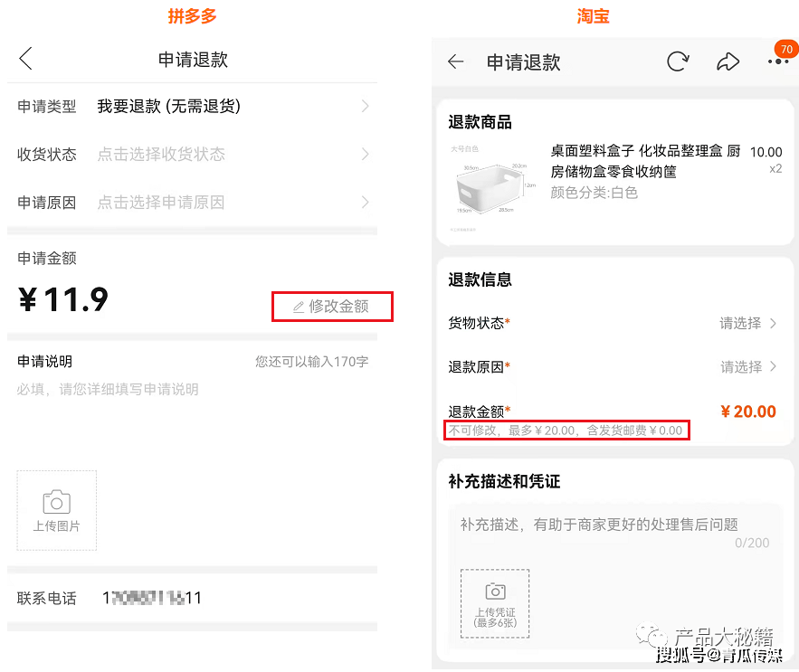
Task: Tap the 申请金额 label
Action: [47, 259]
